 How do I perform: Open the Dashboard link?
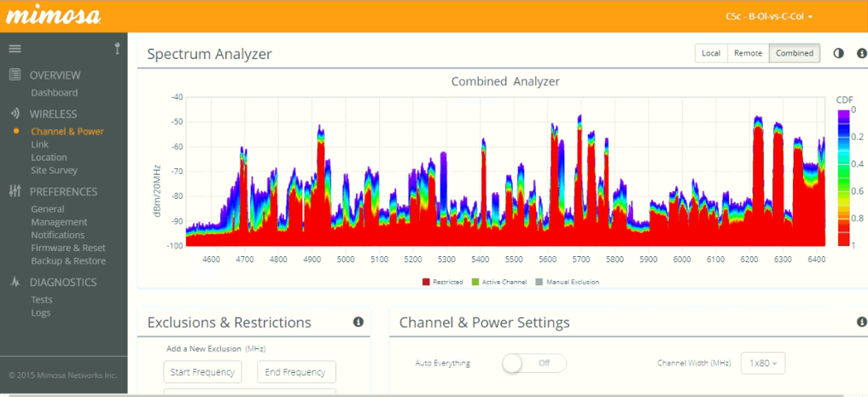coord(54,92)
